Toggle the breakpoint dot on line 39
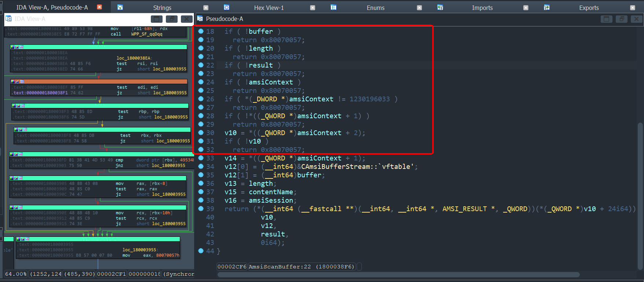The width and height of the screenshot is (644, 282). [x=201, y=208]
